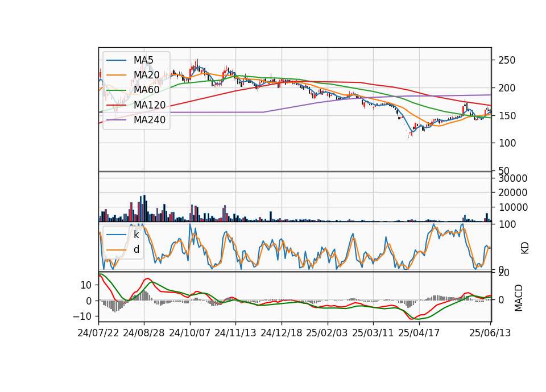Click the 24/11/13 date label
546x392 pixels.
[x=235, y=333]
